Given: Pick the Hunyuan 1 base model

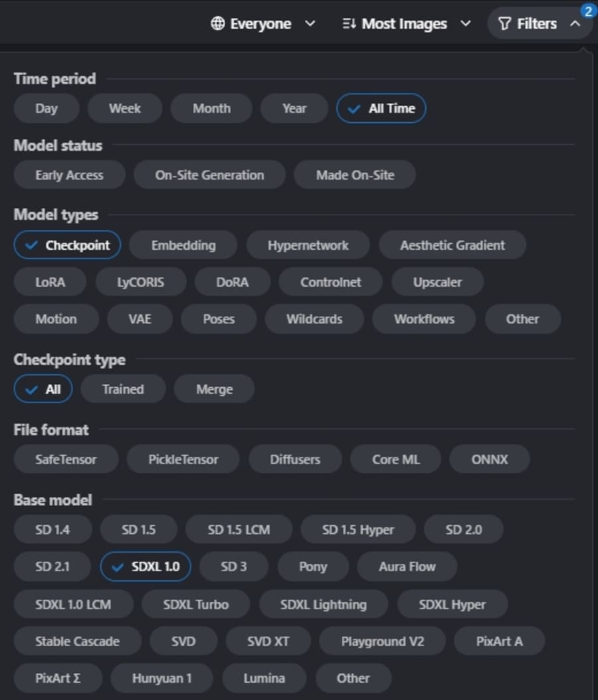Looking at the screenshot, I should pyautogui.click(x=161, y=678).
